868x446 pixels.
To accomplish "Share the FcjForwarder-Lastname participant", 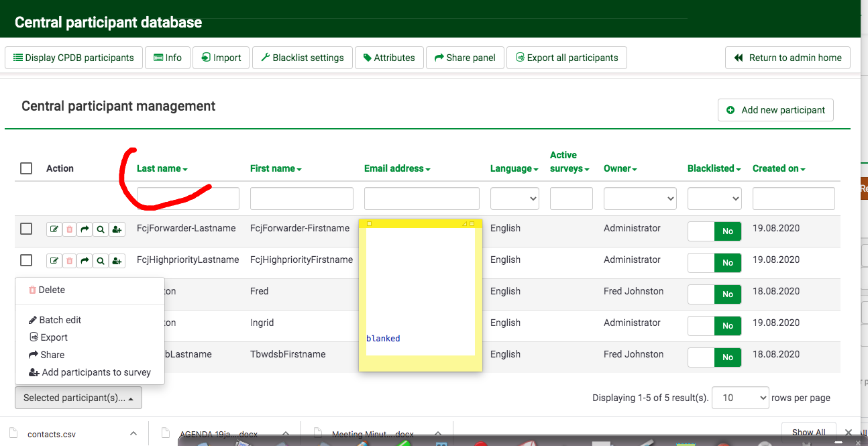I will (x=85, y=229).
